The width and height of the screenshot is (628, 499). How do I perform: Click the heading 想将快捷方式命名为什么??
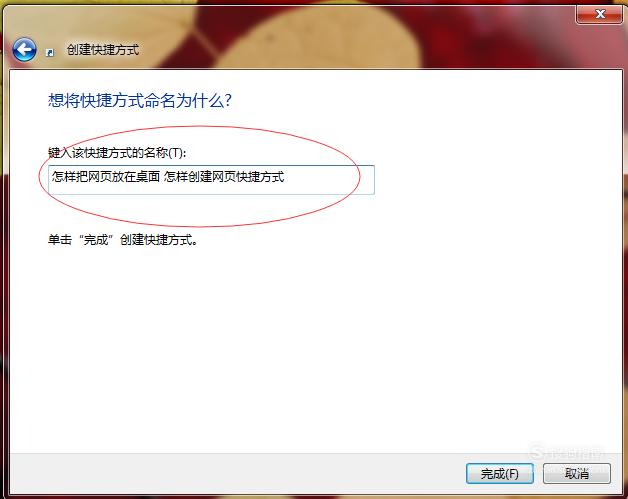[x=140, y=100]
